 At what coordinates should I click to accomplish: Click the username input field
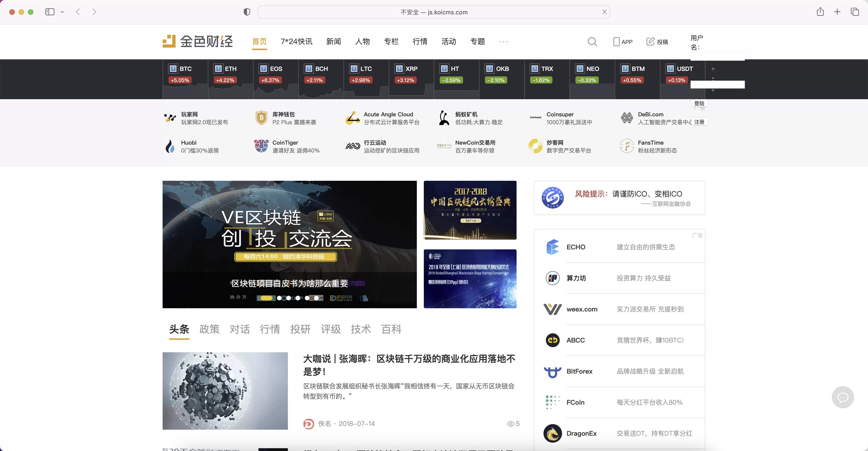point(717,57)
